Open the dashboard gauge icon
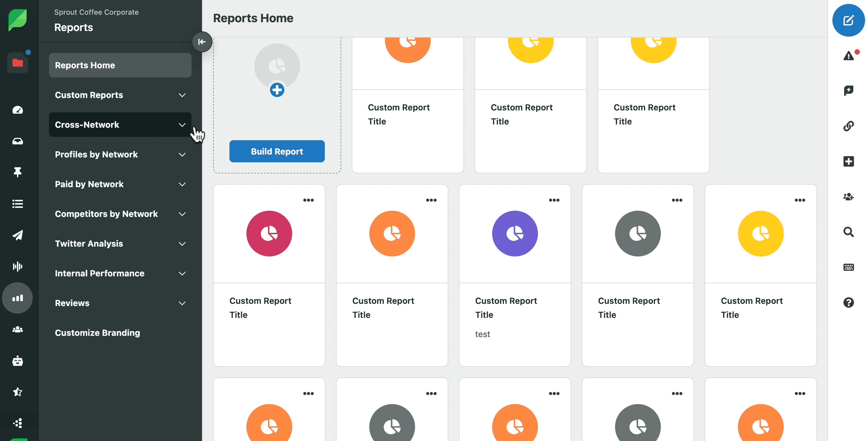 [x=18, y=110]
